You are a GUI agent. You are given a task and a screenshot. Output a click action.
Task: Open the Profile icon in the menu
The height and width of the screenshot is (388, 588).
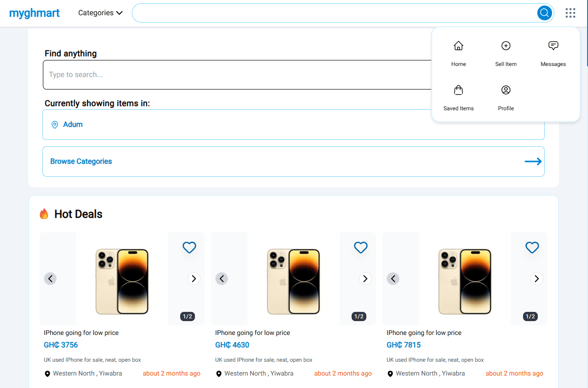(506, 90)
